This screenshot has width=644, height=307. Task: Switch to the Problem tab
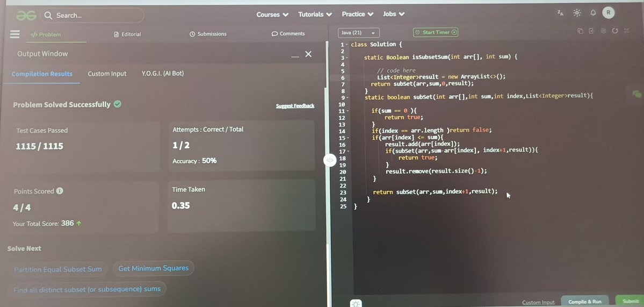pos(46,34)
